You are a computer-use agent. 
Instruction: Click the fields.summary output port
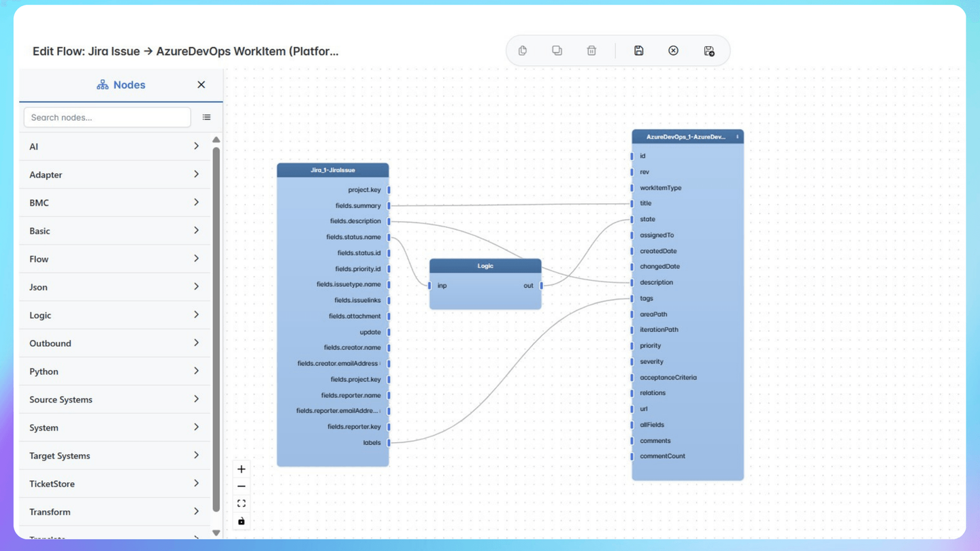389,205
